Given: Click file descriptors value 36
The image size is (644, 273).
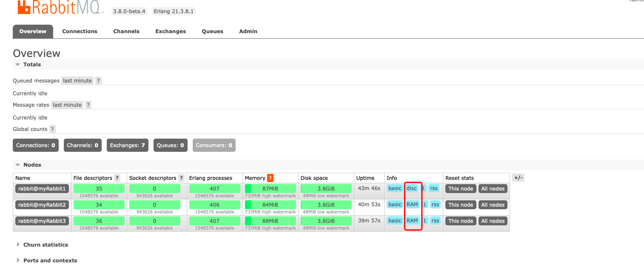Looking at the screenshot, I should [99, 221].
